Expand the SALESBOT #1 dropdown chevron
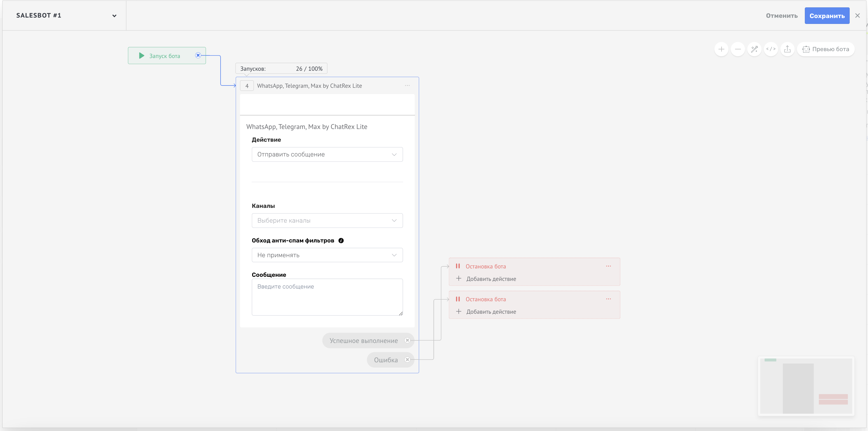The width and height of the screenshot is (868, 431). tap(114, 16)
